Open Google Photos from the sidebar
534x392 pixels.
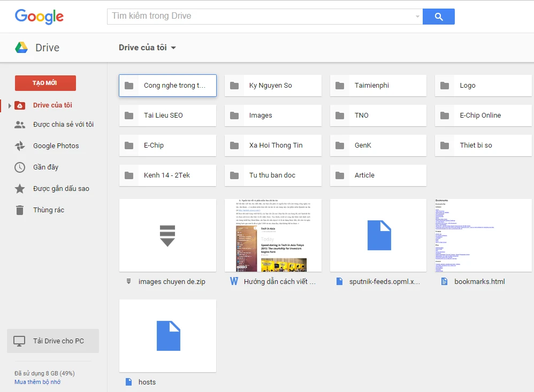tap(56, 146)
